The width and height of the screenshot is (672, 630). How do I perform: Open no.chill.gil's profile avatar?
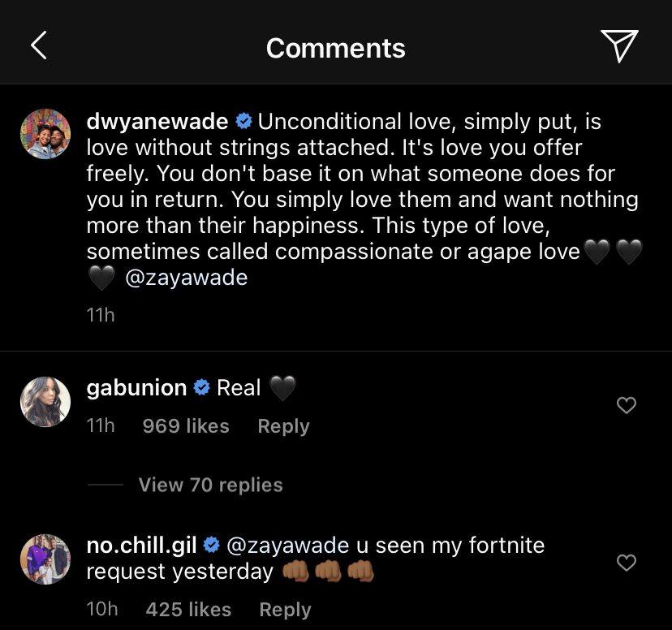click(45, 559)
